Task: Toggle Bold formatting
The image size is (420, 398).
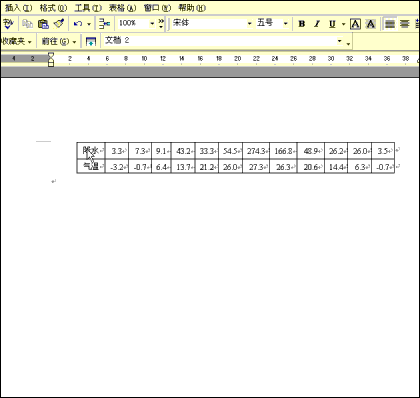Action: click(x=302, y=24)
